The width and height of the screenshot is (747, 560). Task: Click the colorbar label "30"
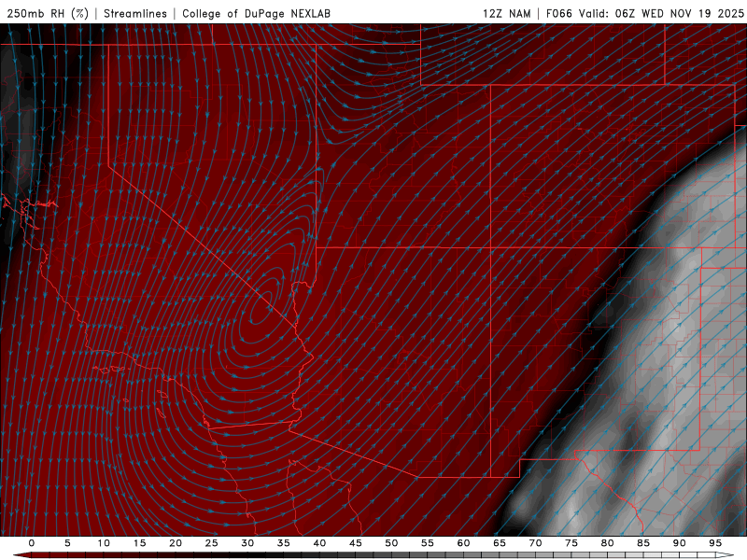247,543
